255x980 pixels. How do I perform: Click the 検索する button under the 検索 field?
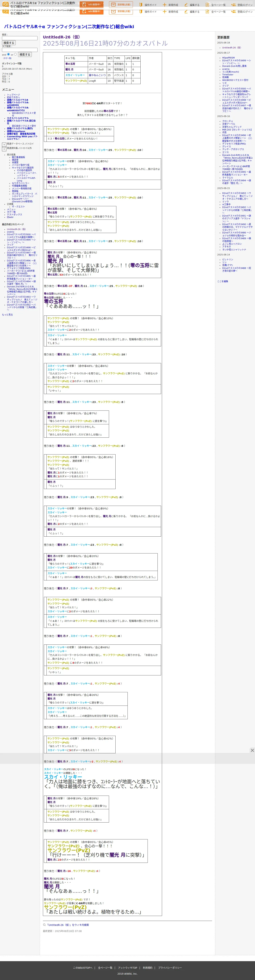coord(8,43)
